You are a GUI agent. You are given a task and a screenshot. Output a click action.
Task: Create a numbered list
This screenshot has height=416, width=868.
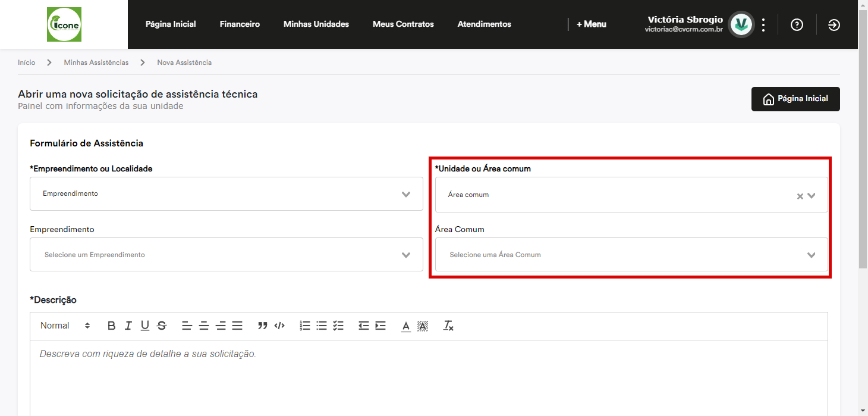(x=305, y=326)
